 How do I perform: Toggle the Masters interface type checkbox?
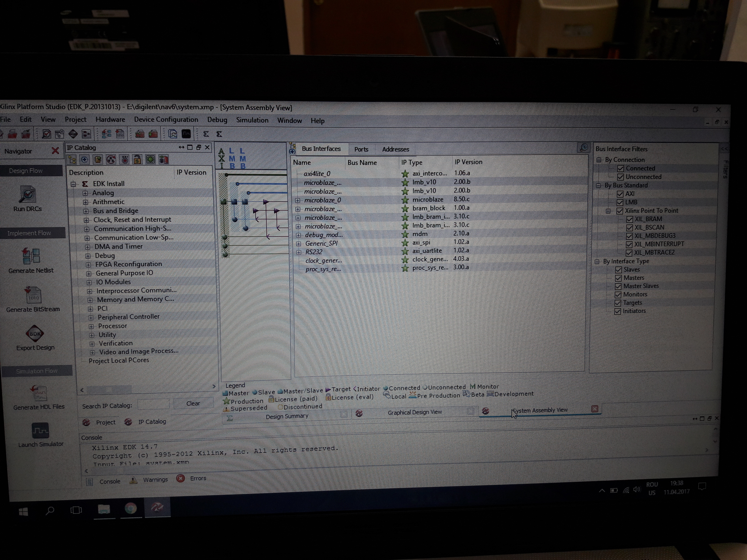[x=618, y=278]
